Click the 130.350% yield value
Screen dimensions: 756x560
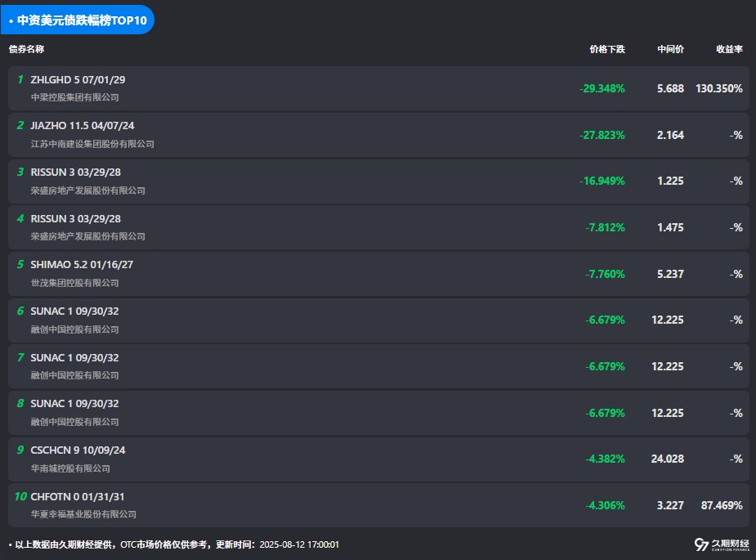[x=719, y=88]
